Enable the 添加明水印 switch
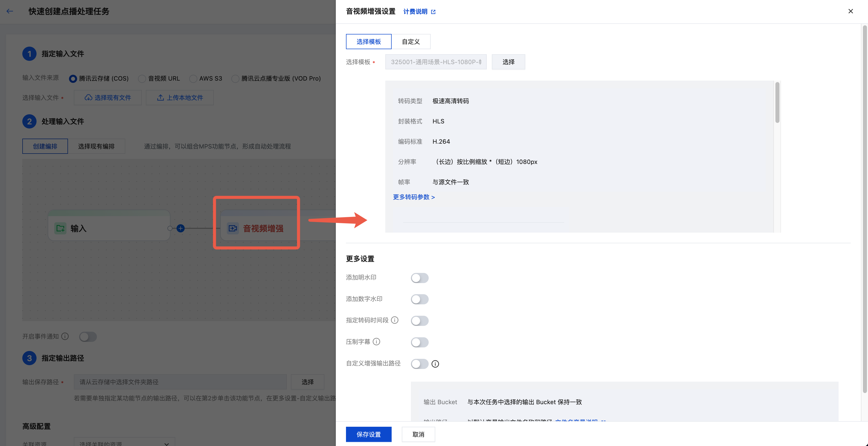This screenshot has width=868, height=446. point(419,278)
